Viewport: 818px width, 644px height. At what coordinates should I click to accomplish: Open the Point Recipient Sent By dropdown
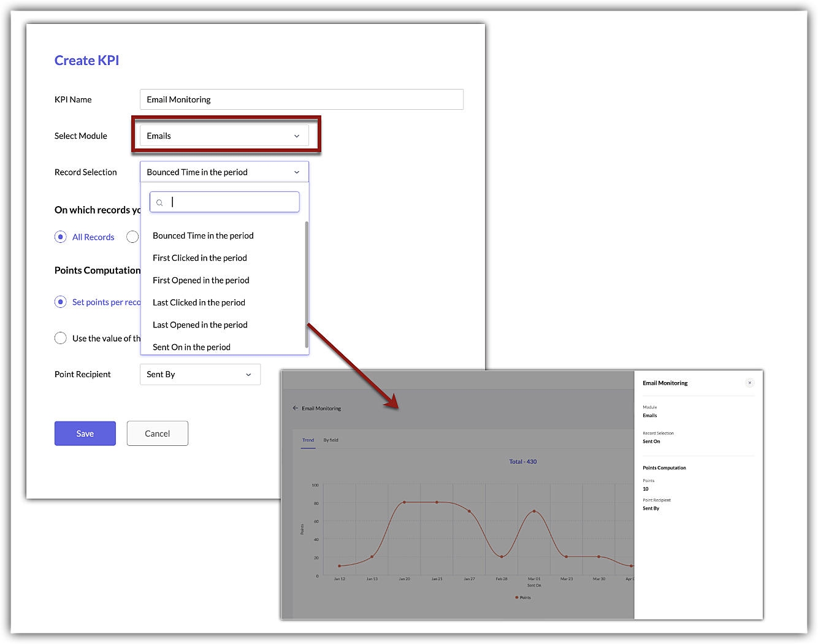[x=200, y=375]
